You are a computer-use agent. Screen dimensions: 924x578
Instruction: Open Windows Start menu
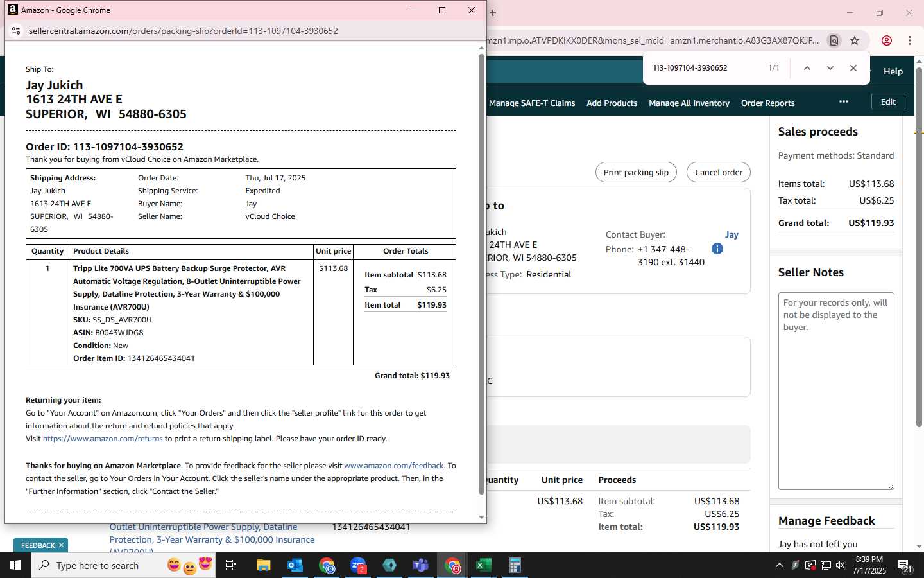[15, 565]
